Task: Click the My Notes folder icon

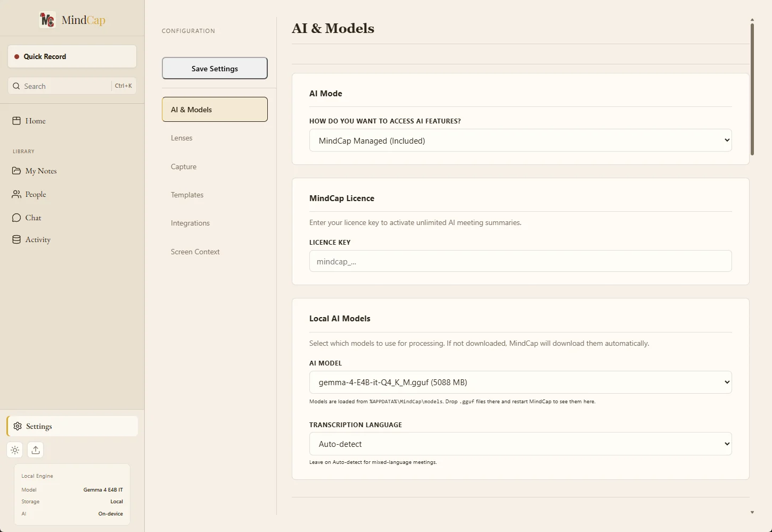Action: click(x=17, y=171)
